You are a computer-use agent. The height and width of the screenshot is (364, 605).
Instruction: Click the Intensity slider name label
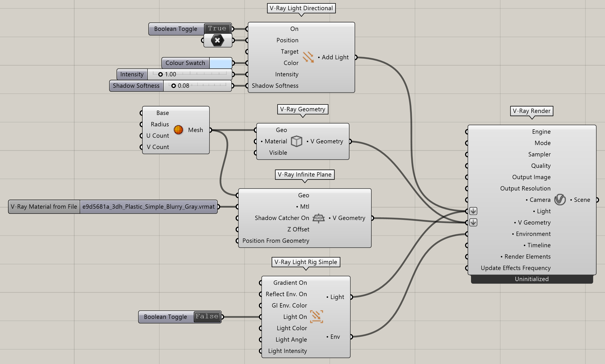coord(132,74)
